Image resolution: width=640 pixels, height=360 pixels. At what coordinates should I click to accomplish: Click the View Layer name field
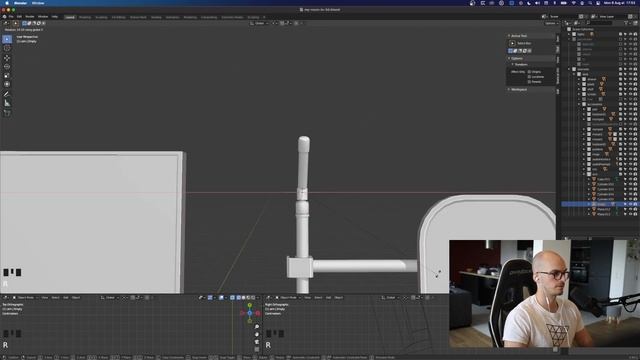[x=612, y=17]
